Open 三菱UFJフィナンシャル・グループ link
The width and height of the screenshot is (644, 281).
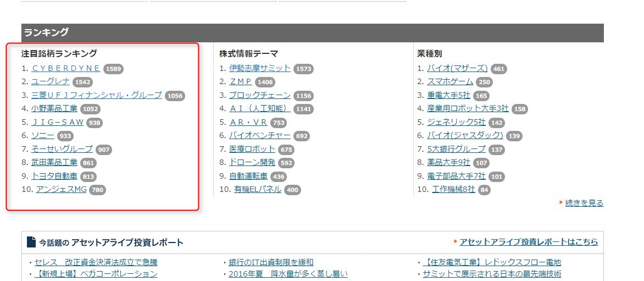pos(97,95)
